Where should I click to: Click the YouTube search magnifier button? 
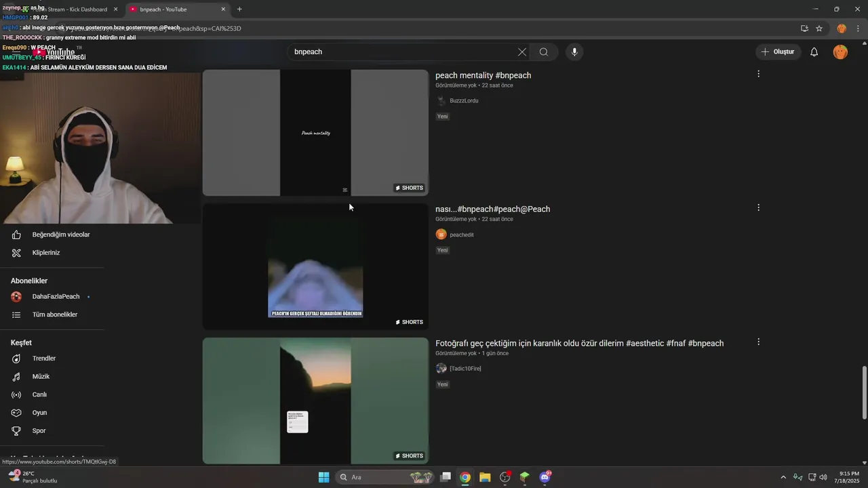tap(544, 52)
